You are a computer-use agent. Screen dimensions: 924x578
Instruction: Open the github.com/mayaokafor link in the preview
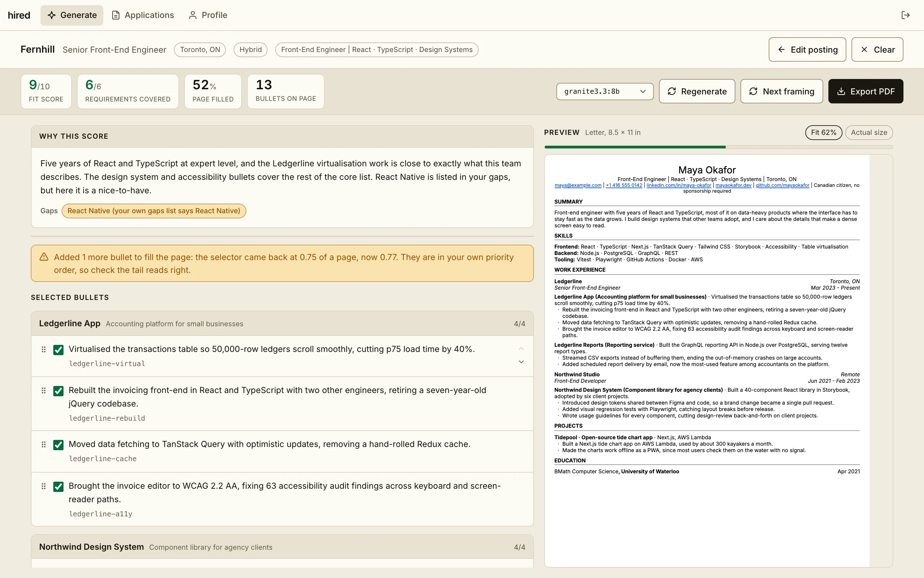pyautogui.click(x=782, y=185)
